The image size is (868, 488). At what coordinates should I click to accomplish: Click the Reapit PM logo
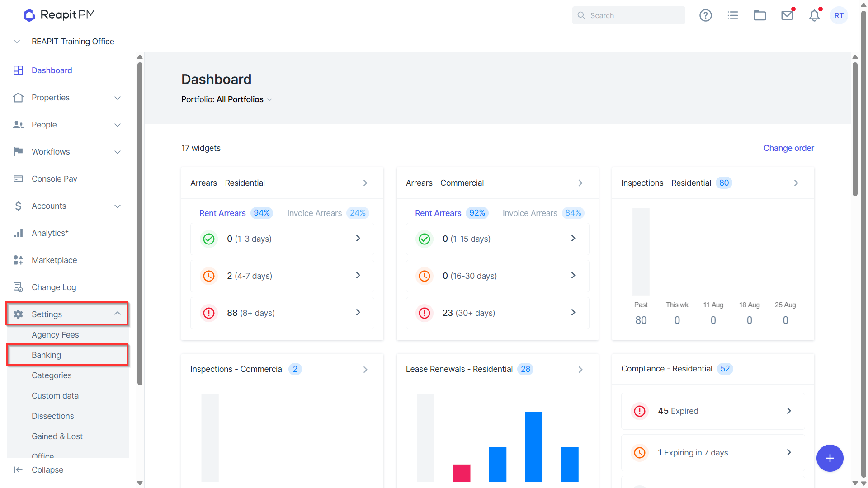click(59, 15)
